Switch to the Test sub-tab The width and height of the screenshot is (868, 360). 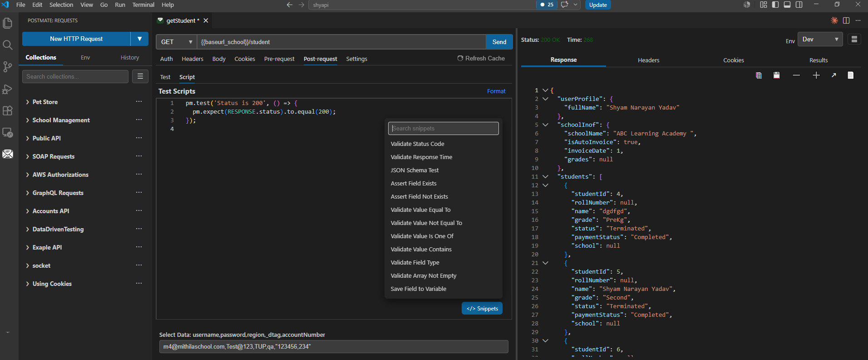tap(165, 77)
